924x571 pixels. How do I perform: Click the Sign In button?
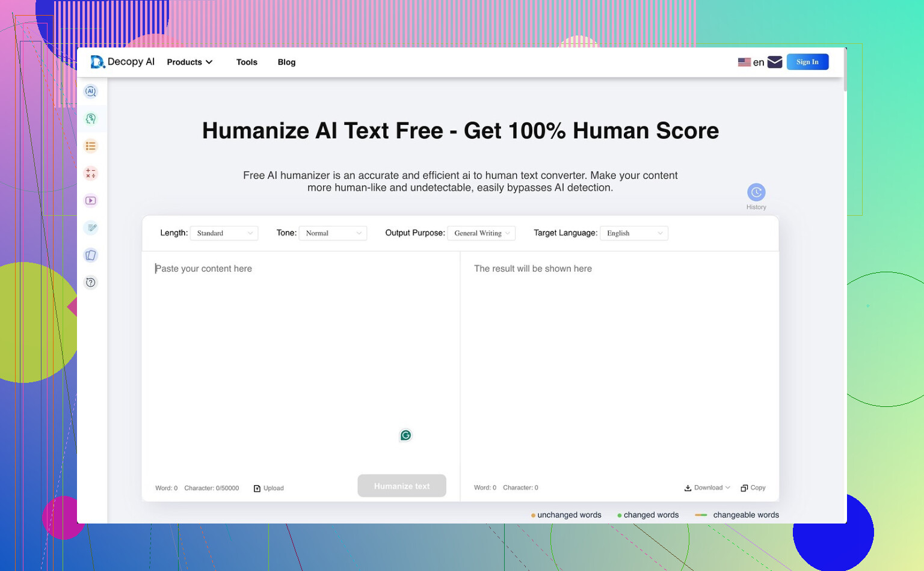click(x=807, y=62)
